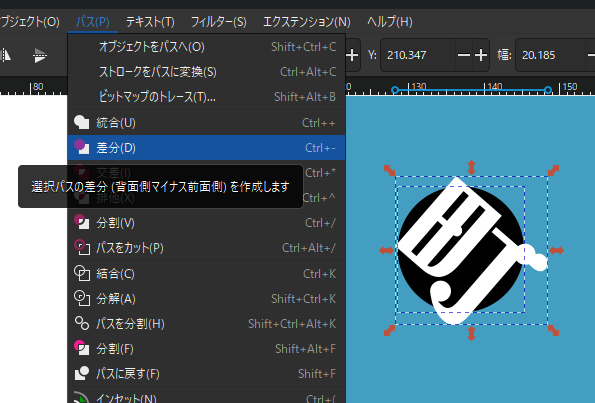This screenshot has width=595, height=403.
Task: Click the インセット inset icon
Action: click(x=81, y=398)
